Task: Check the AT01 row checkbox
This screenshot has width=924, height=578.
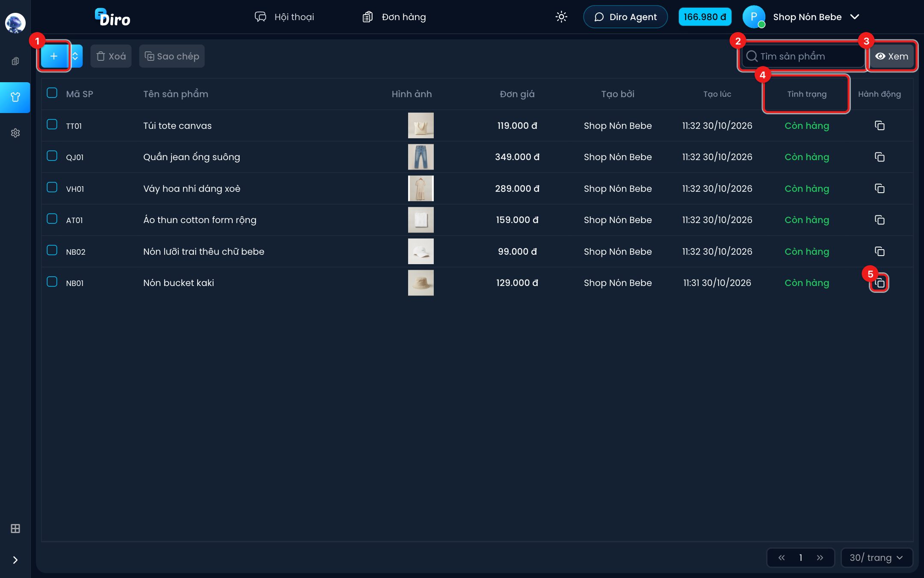Action: [x=52, y=219]
